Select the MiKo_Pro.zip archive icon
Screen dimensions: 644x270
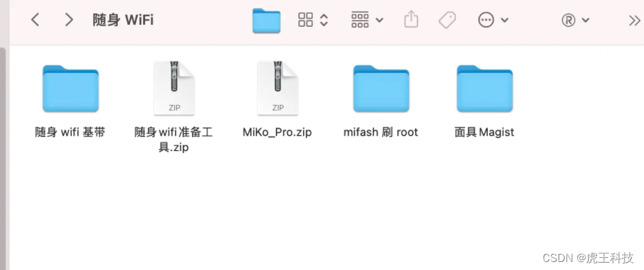click(278, 88)
